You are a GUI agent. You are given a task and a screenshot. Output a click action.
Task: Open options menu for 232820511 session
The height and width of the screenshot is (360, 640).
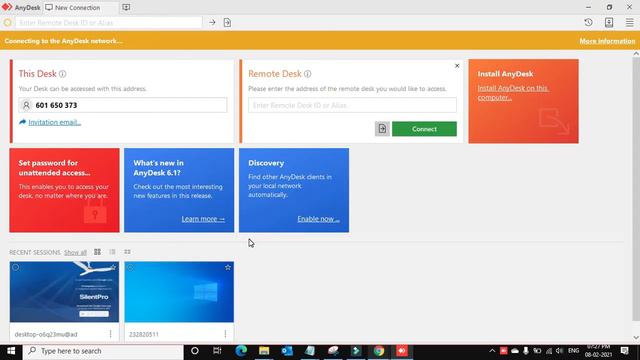tap(225, 334)
